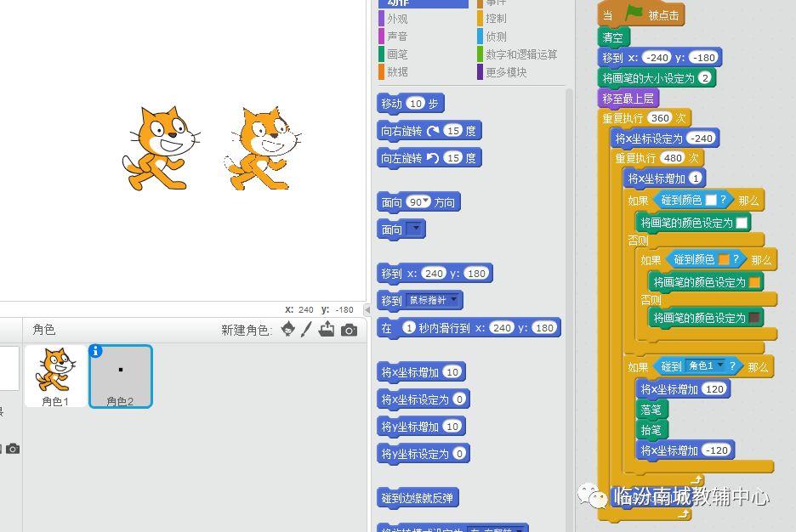The image size is (796, 532).
Task: Click white swatch in first 碰到颜色 condition
Action: 711,200
